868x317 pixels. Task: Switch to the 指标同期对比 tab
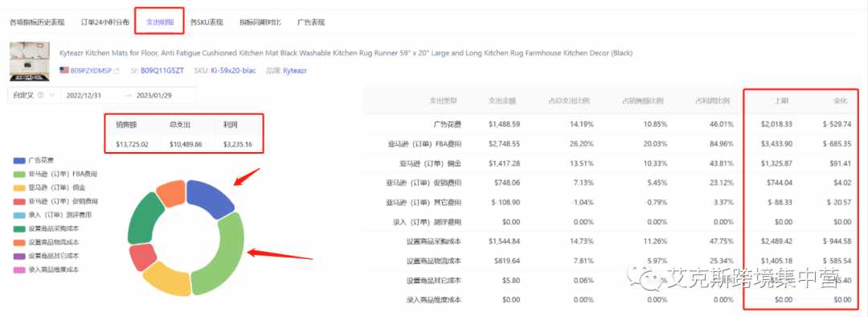pos(260,23)
